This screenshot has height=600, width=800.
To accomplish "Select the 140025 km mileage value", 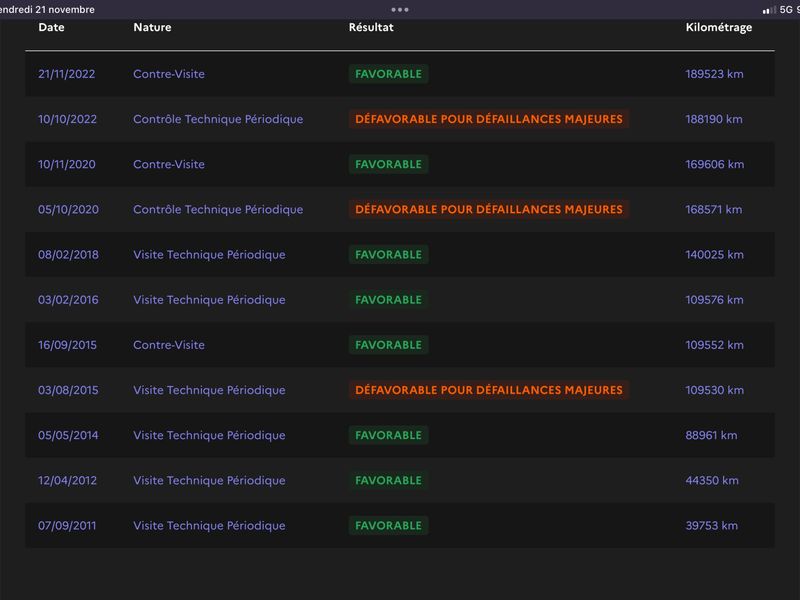I will click(714, 255).
